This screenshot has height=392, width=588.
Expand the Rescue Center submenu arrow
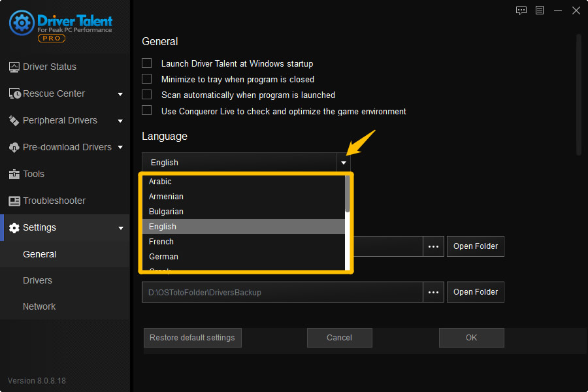point(120,94)
